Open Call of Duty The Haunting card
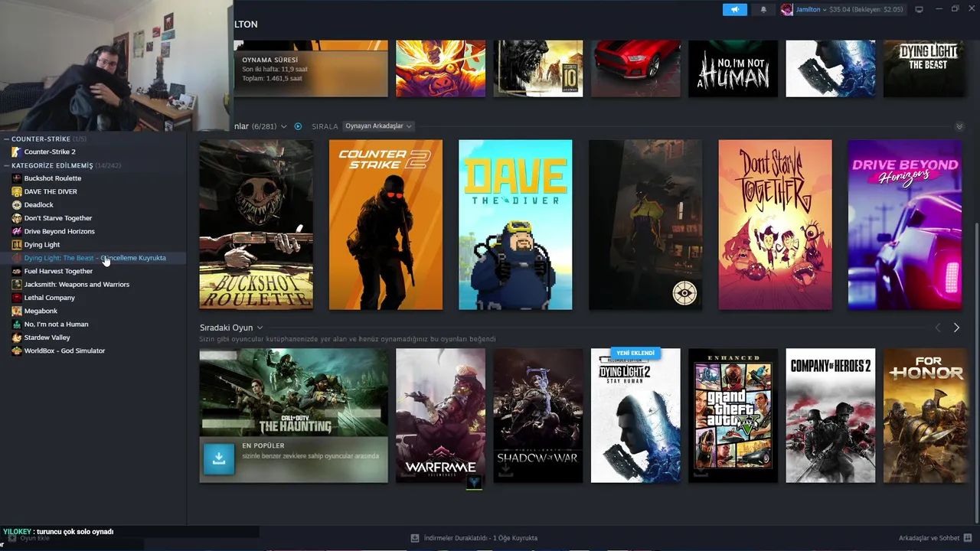The height and width of the screenshot is (551, 980). tap(294, 416)
